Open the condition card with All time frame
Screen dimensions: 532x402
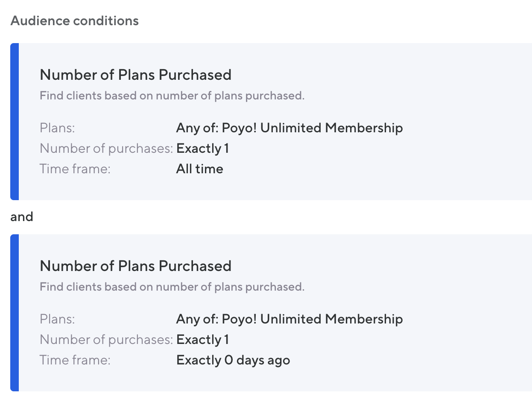click(135, 75)
